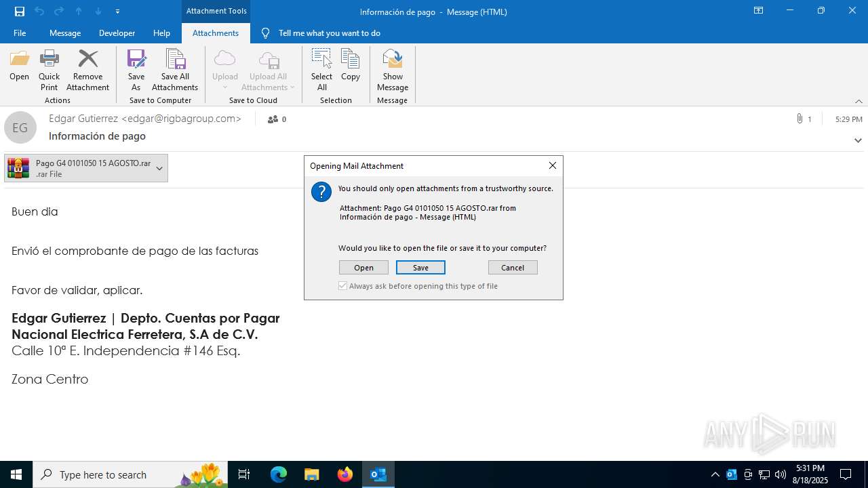Open the notification center icon
Image resolution: width=868 pixels, height=488 pixels.
click(846, 474)
